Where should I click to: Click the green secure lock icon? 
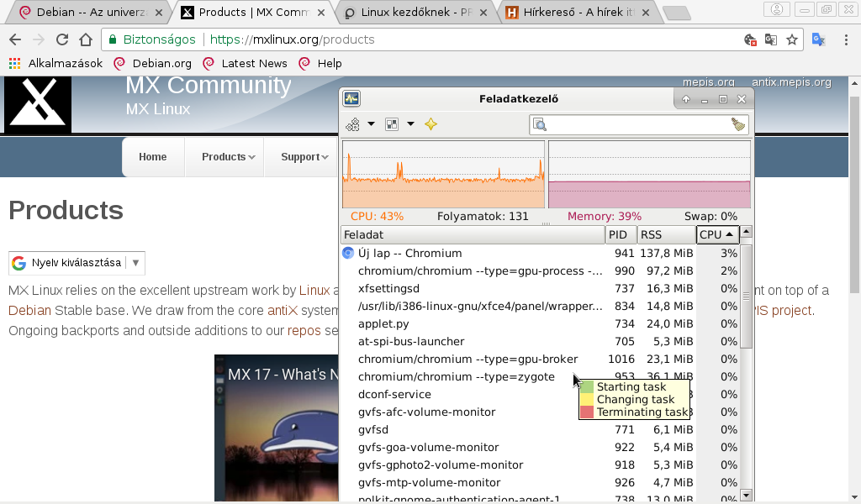(x=113, y=39)
